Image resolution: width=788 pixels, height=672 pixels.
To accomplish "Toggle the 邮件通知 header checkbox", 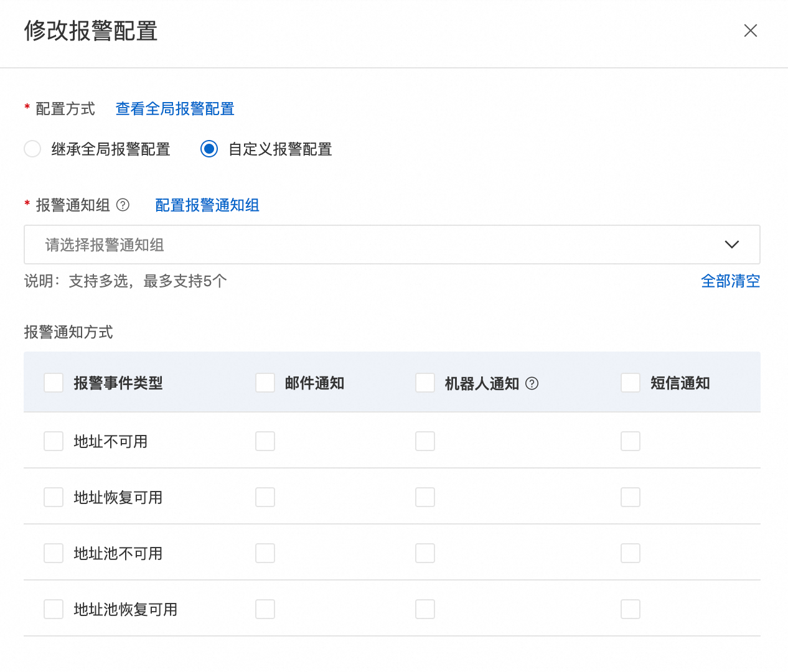I will coord(265,383).
